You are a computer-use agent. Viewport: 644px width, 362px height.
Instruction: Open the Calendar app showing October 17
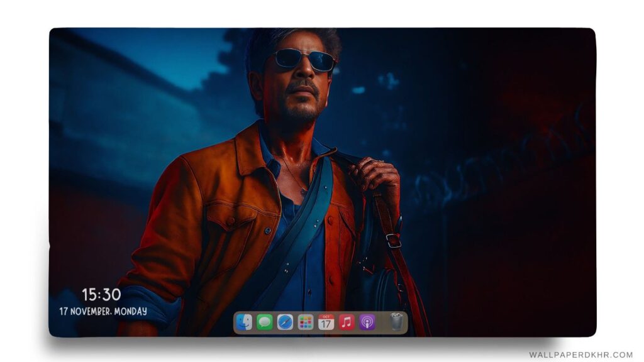(326, 322)
